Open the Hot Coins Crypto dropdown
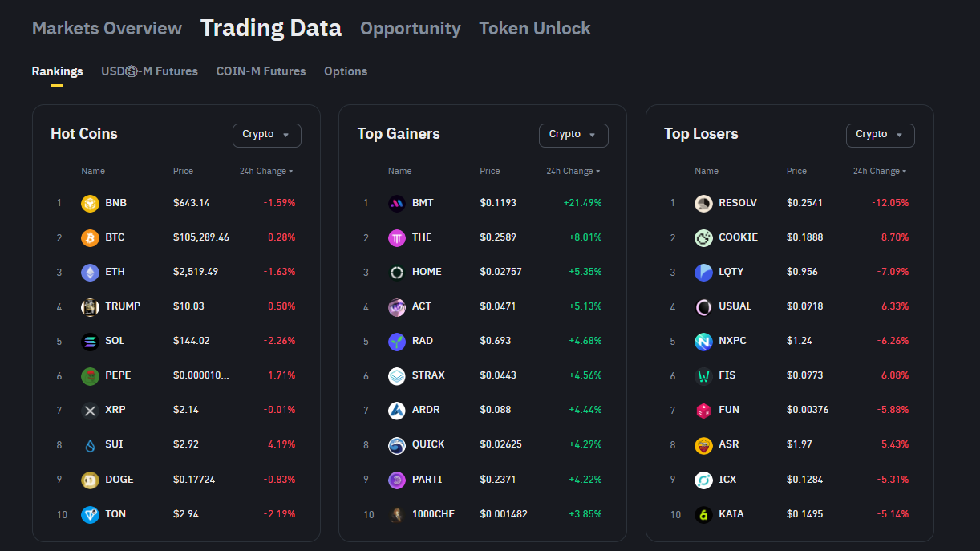Screen dimensions: 980x551 pyautogui.click(x=266, y=135)
